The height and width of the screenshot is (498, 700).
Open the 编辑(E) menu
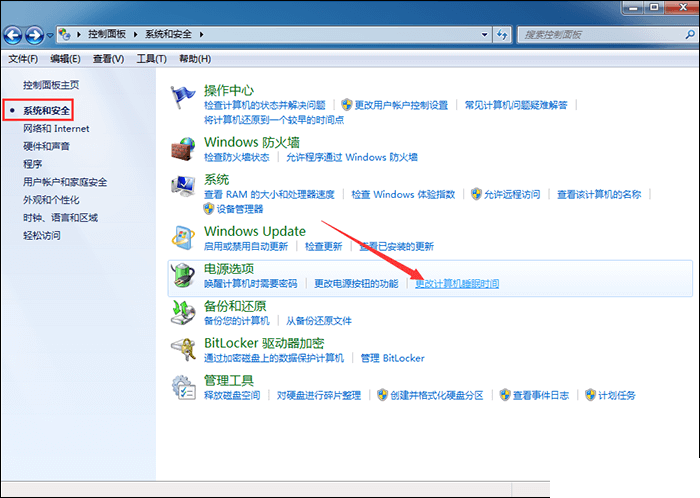[65, 59]
